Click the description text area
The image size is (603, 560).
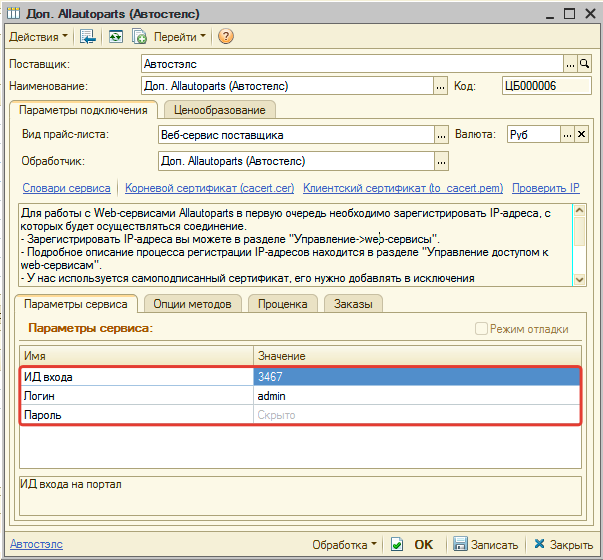295,245
